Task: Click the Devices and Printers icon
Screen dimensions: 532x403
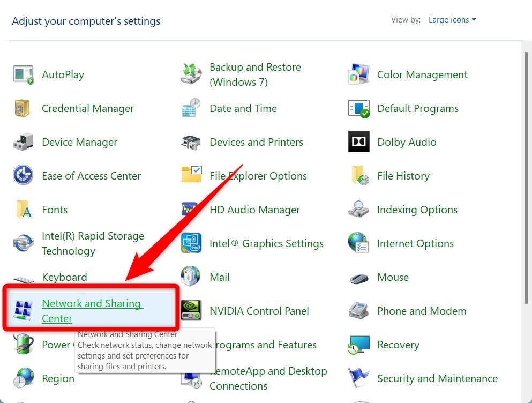Action: 191,142
